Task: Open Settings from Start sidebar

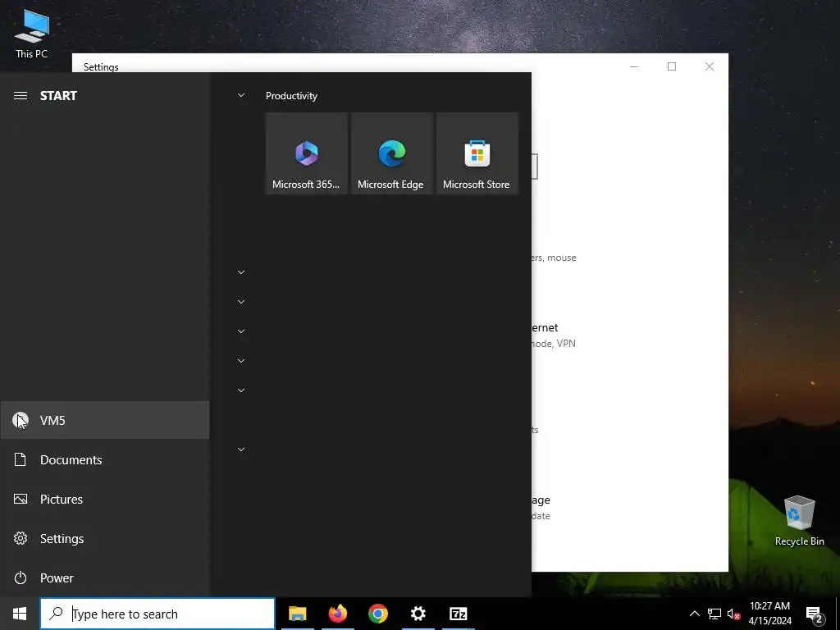Action: click(105, 538)
